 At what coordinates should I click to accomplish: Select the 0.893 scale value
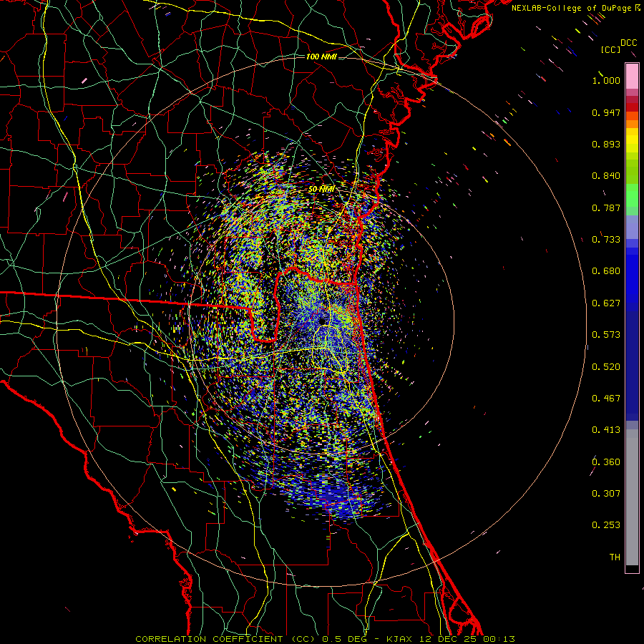coord(606,144)
